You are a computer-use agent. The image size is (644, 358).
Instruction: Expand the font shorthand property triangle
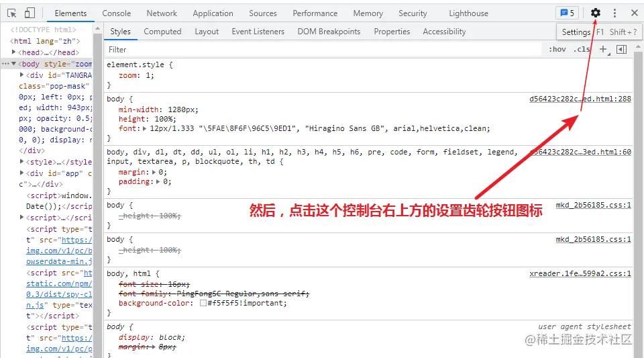point(145,128)
